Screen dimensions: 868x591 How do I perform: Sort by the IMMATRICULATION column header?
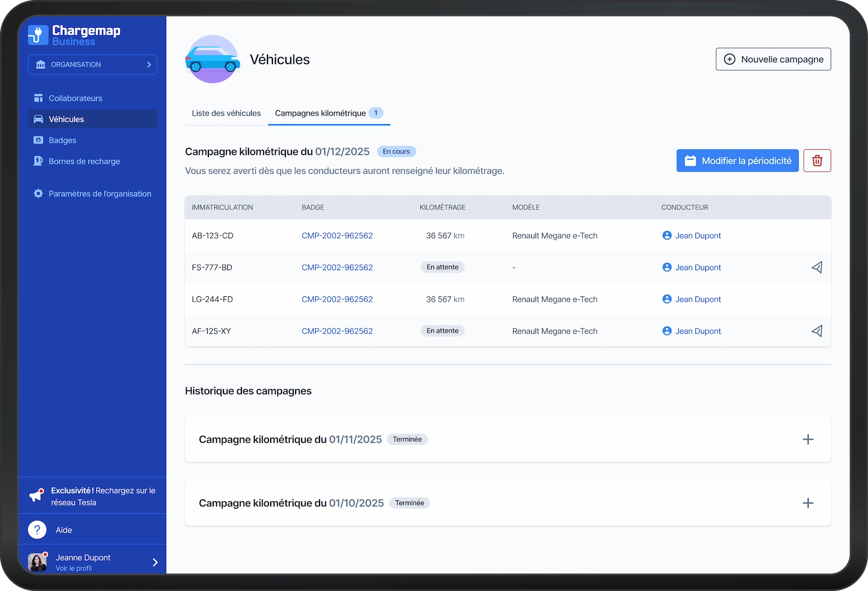[x=222, y=207]
